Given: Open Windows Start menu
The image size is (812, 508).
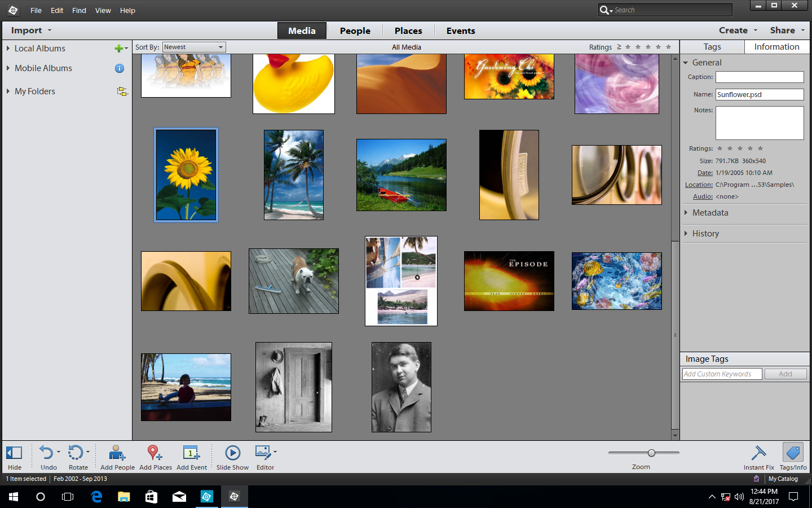Looking at the screenshot, I should click(x=14, y=497).
